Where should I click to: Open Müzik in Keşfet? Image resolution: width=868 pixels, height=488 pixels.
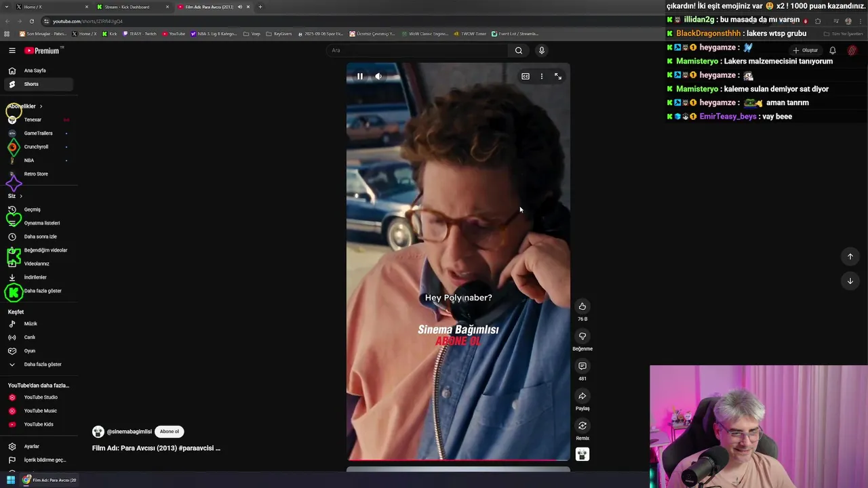click(38, 324)
